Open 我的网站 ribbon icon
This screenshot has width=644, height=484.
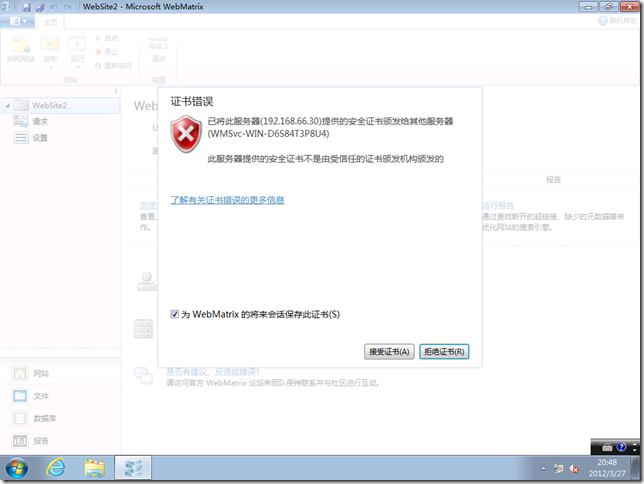[x=21, y=50]
